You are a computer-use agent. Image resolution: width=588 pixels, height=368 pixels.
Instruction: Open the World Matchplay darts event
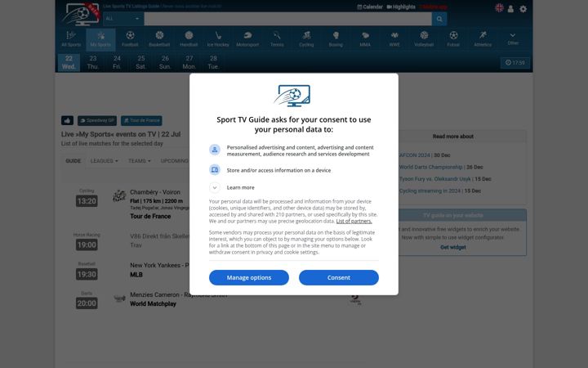tap(153, 303)
